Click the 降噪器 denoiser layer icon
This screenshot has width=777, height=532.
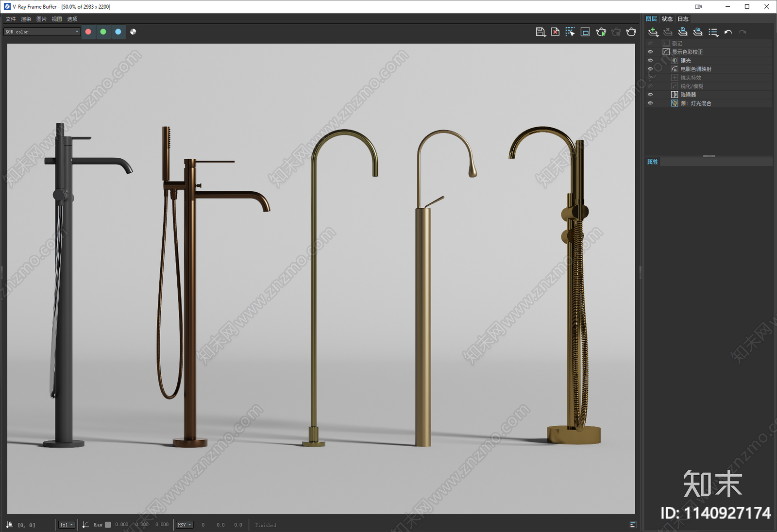tap(675, 95)
